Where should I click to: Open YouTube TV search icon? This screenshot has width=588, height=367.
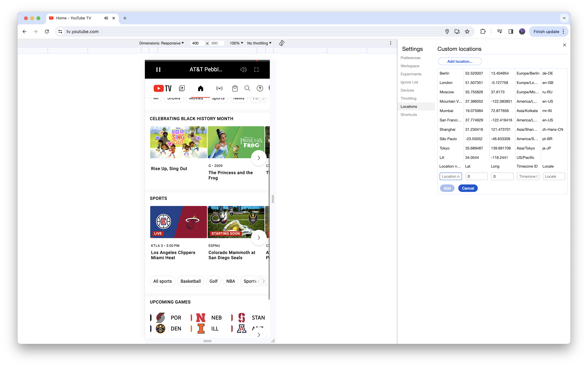tap(247, 88)
